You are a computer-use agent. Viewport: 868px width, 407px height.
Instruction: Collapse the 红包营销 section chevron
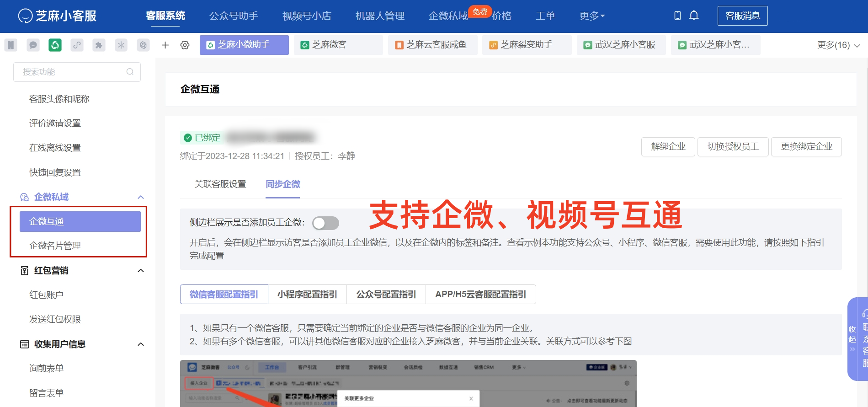[x=141, y=271]
